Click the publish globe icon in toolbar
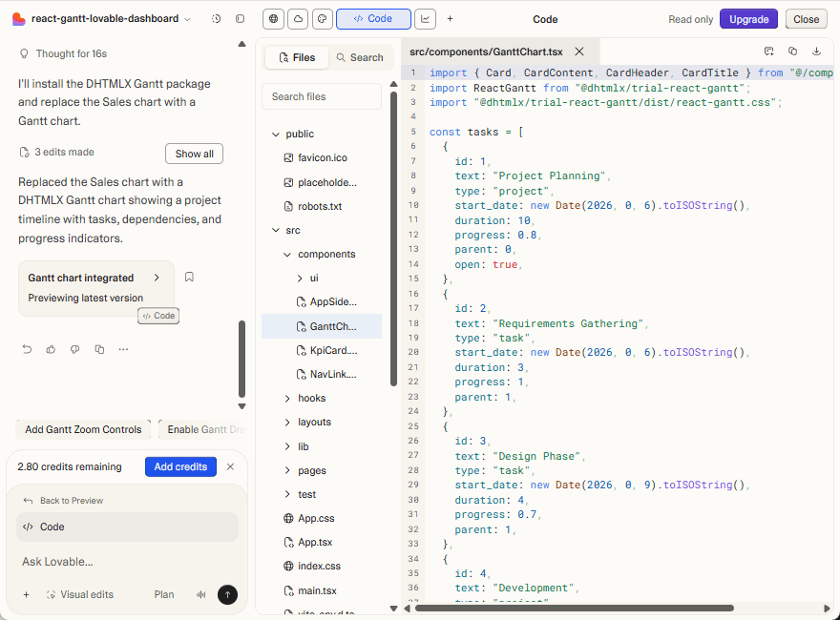This screenshot has height=620, width=840. click(x=272, y=19)
